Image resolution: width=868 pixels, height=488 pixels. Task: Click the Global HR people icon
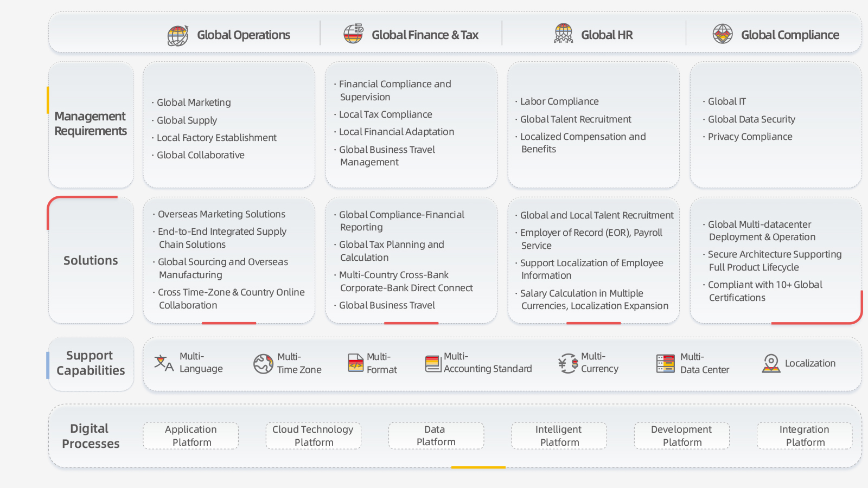point(563,34)
